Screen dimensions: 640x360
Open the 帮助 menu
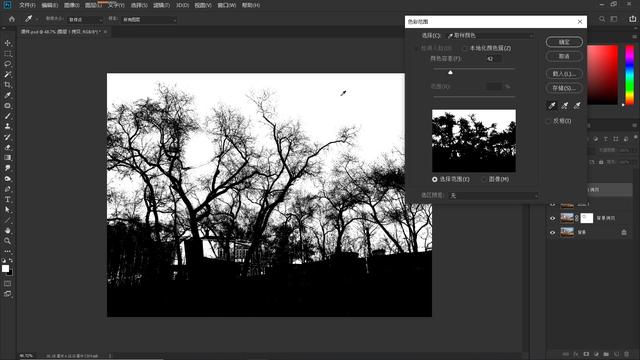251,5
